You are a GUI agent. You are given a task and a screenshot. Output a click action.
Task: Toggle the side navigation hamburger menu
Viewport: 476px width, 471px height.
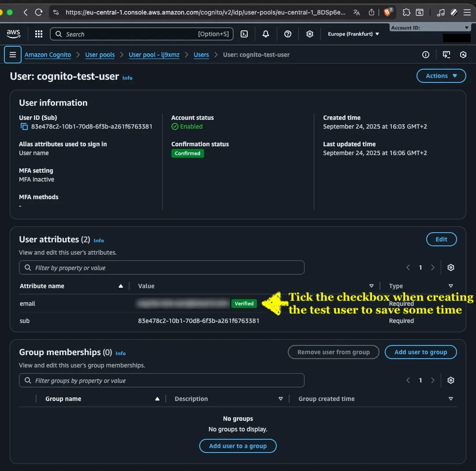point(13,55)
